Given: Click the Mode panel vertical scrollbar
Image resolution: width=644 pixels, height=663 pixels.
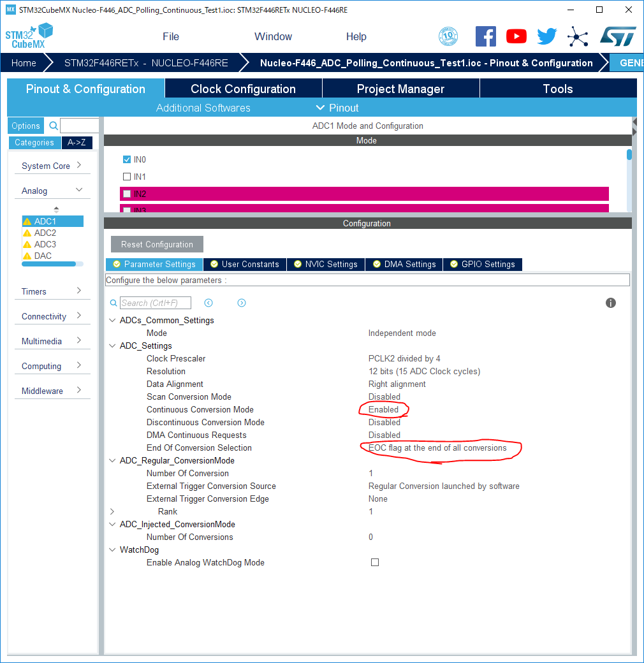Looking at the screenshot, I should pos(629,155).
